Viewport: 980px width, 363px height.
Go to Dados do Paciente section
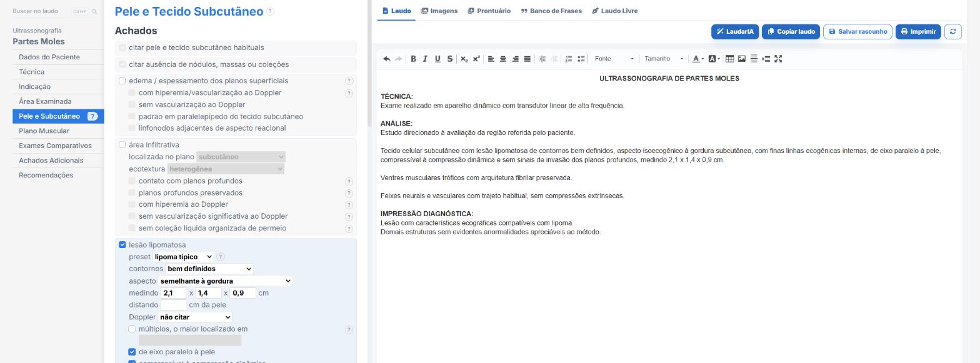tap(58, 57)
